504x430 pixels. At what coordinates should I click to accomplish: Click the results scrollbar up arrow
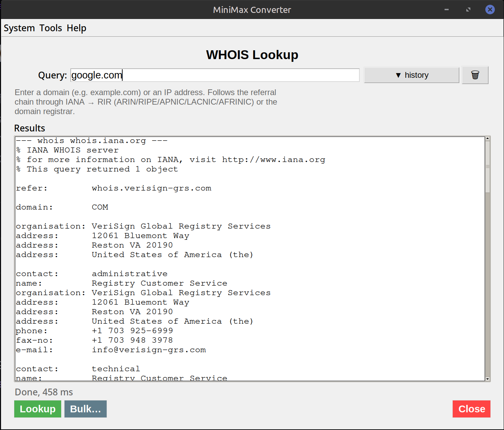point(488,139)
